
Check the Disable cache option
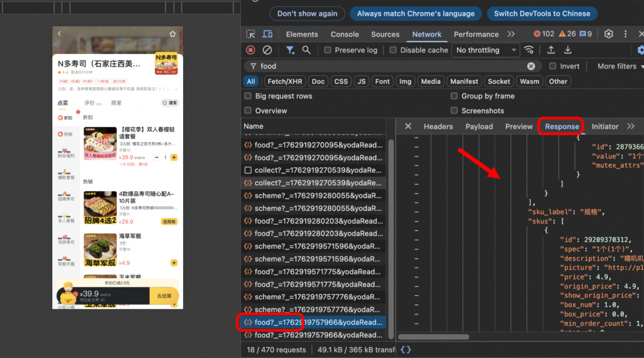coord(393,50)
